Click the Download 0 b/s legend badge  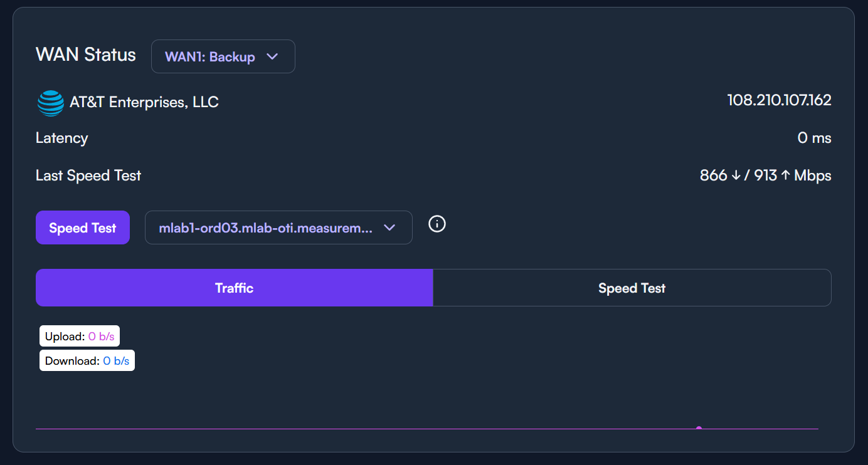(x=87, y=361)
